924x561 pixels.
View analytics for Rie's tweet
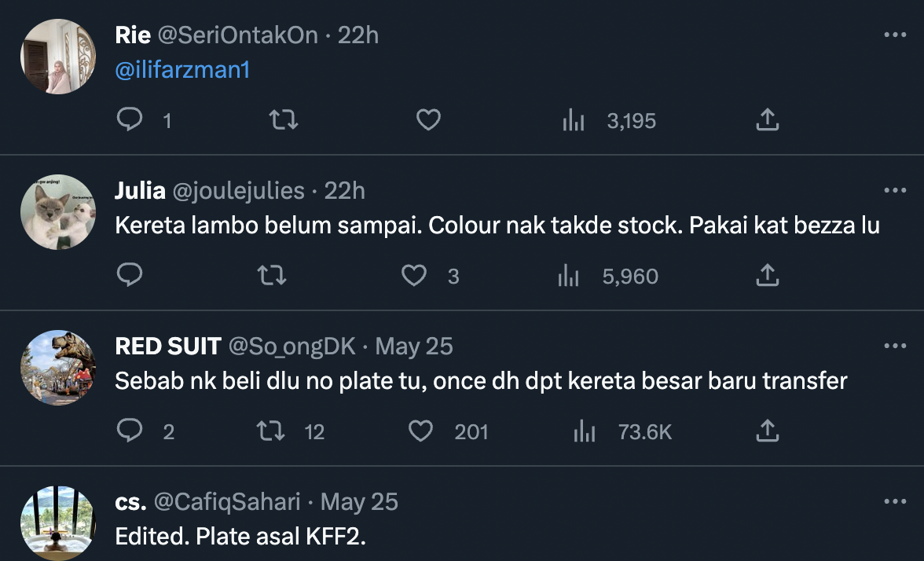(574, 120)
